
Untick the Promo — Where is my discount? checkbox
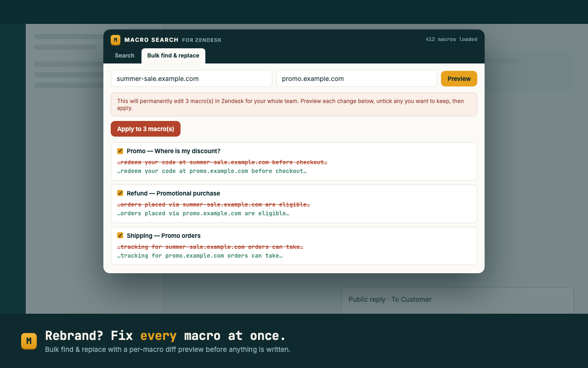coord(120,151)
